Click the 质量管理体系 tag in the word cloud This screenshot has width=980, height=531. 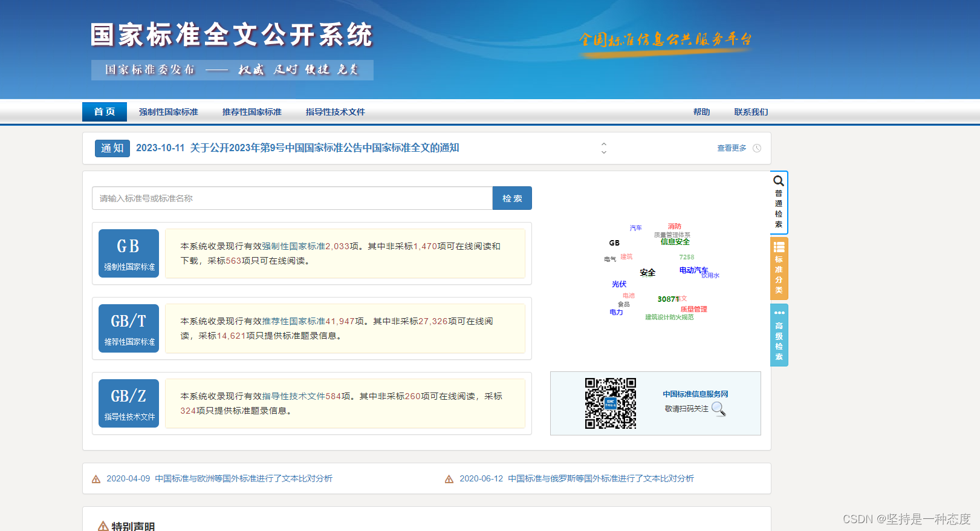pos(672,235)
